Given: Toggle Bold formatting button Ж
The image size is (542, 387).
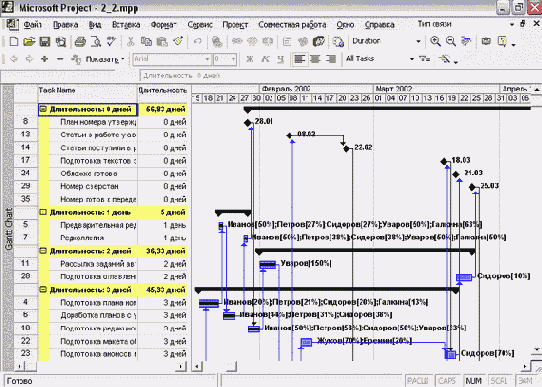Looking at the screenshot, I should (x=250, y=59).
